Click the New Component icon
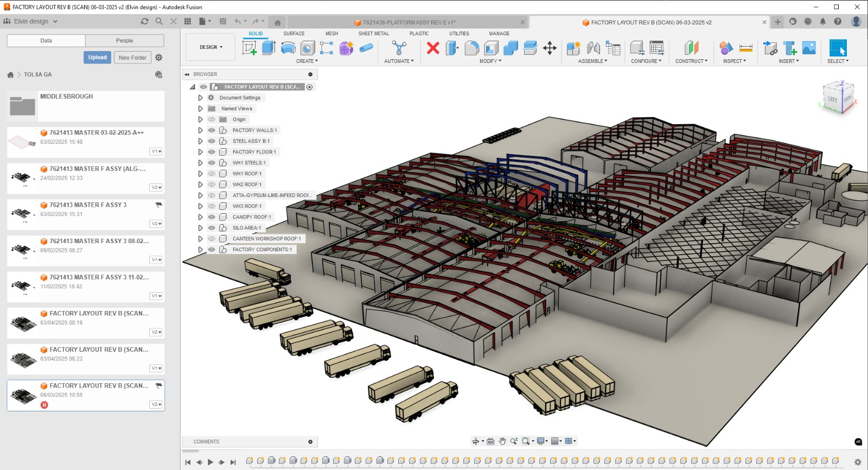The height and width of the screenshot is (470, 868). (x=573, y=48)
